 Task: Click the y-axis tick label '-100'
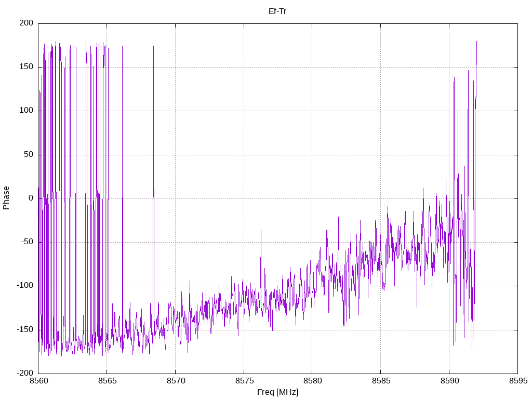pyautogui.click(x=25, y=286)
